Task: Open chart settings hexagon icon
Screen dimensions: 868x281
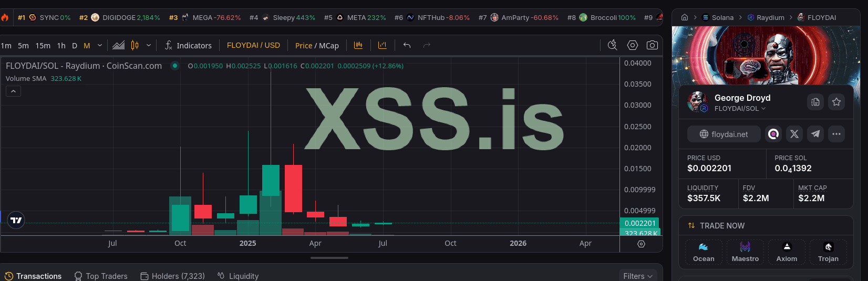Action: click(633, 45)
